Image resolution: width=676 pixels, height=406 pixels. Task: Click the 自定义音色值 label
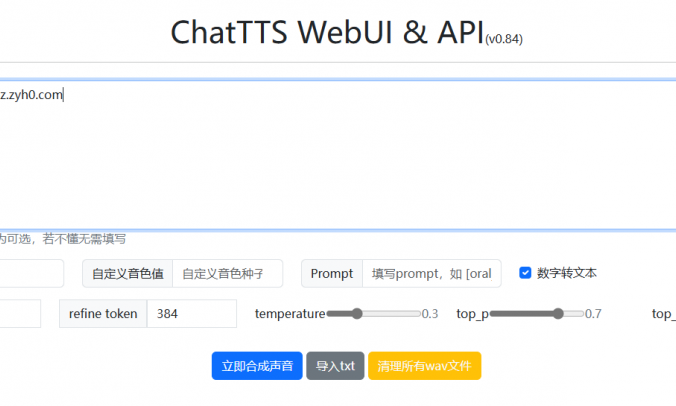pos(128,274)
